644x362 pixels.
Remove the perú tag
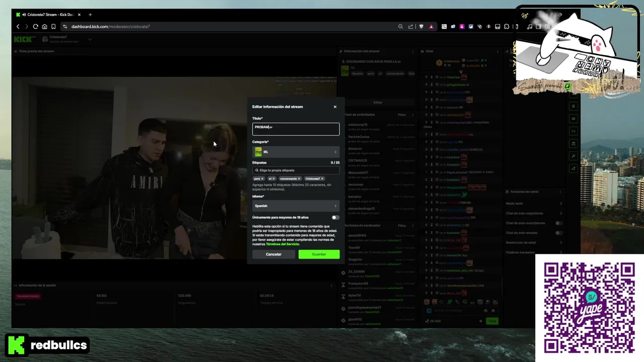click(x=262, y=178)
